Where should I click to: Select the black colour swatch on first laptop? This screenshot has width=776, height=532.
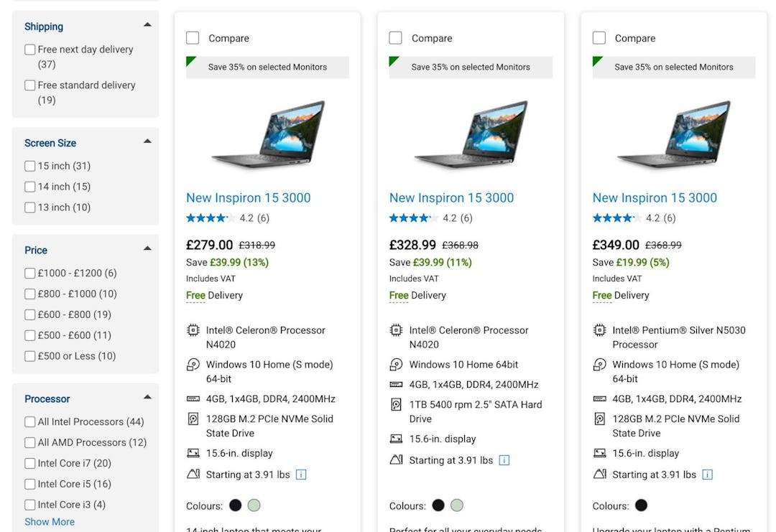pyautogui.click(x=235, y=505)
